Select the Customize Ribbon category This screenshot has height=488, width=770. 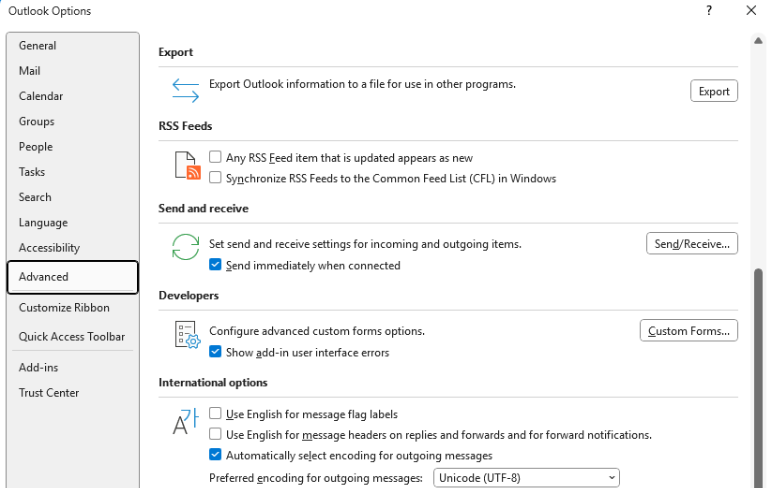point(64,308)
